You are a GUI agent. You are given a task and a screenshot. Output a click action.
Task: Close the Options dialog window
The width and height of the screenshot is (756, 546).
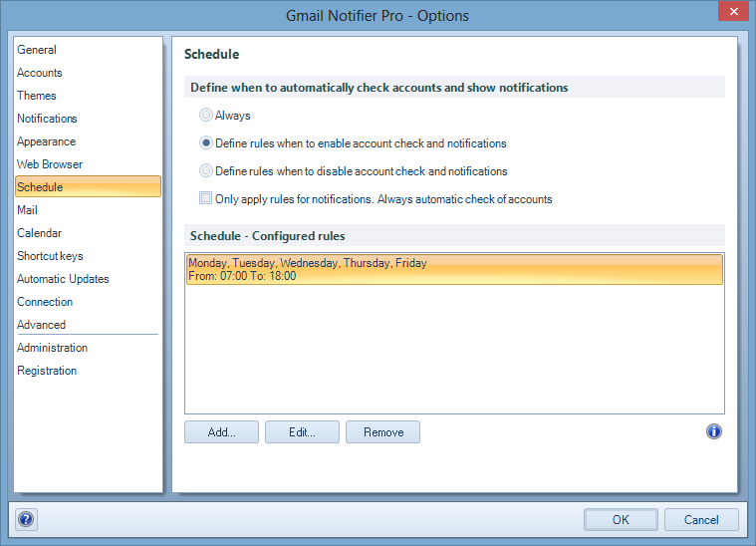tap(732, 12)
